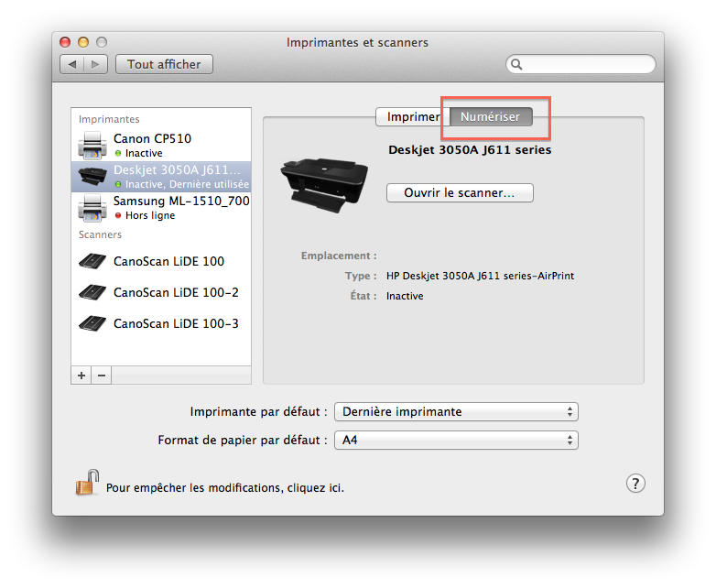The height and width of the screenshot is (588, 716).
Task: Go forward with the right arrow button
Action: [97, 64]
